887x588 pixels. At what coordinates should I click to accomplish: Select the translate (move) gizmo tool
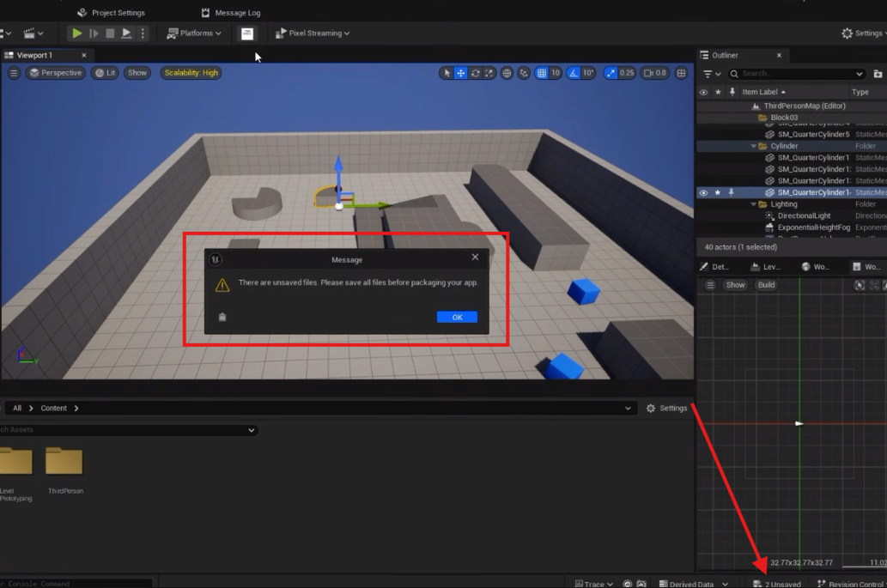coord(461,73)
